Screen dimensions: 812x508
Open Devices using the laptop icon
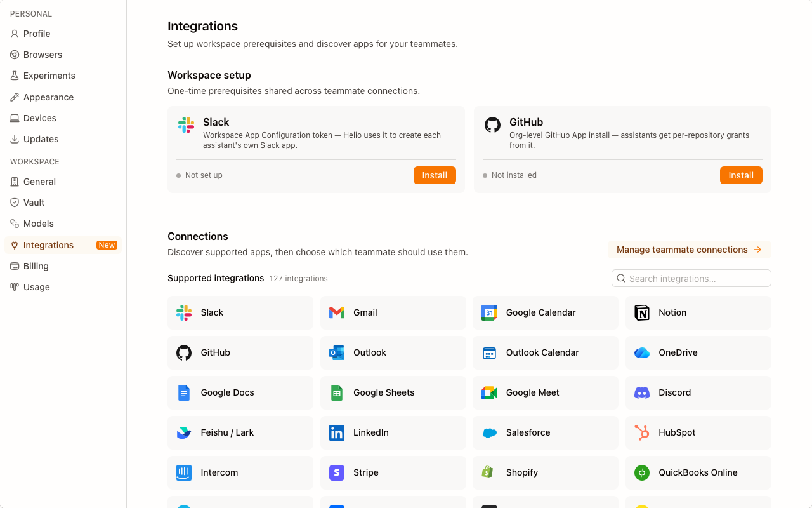(15, 118)
